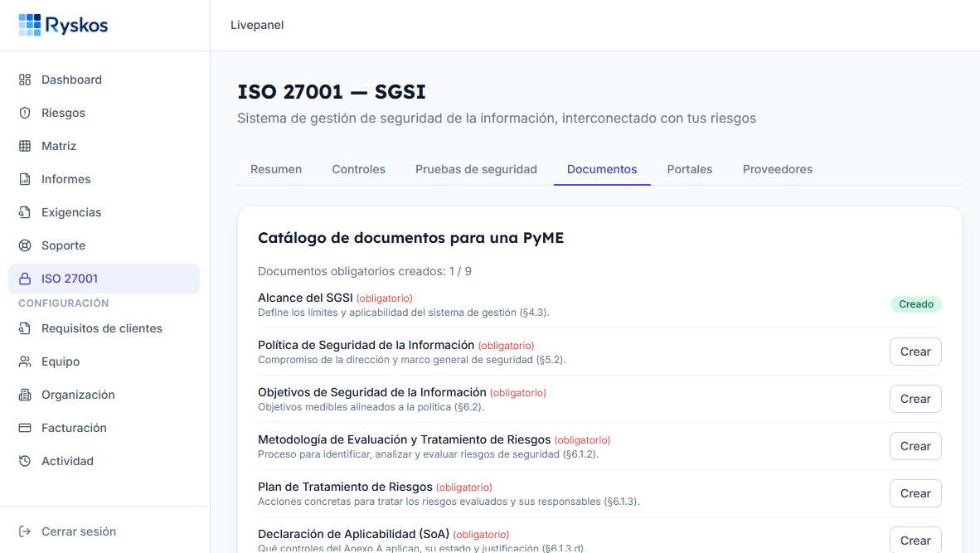Click the Organización building icon

click(x=25, y=395)
